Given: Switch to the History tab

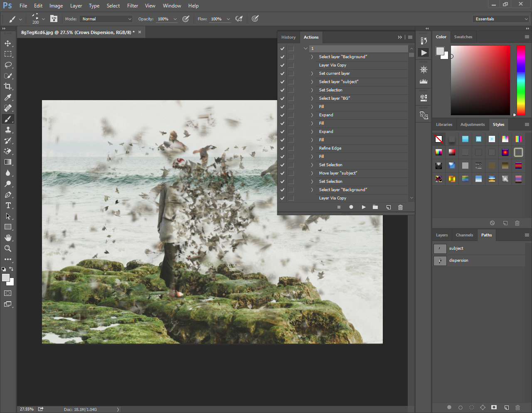Looking at the screenshot, I should point(288,37).
